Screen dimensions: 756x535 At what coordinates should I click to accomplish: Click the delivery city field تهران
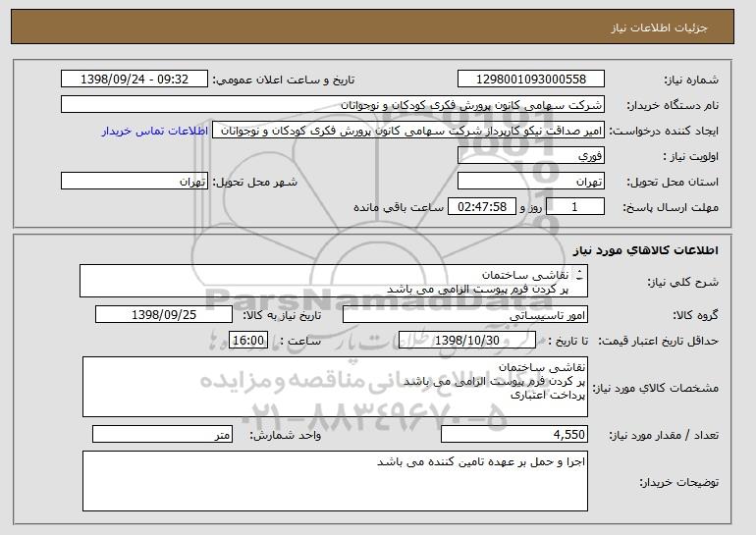(x=135, y=182)
